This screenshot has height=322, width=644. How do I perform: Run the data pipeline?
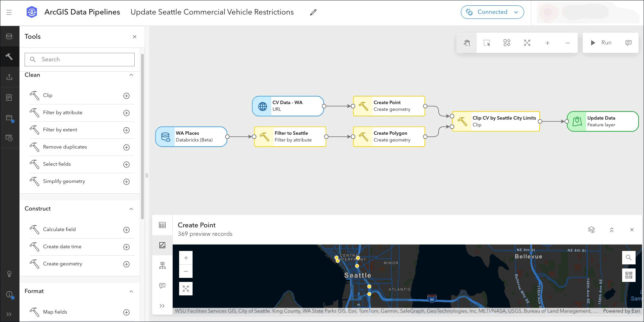click(x=601, y=43)
